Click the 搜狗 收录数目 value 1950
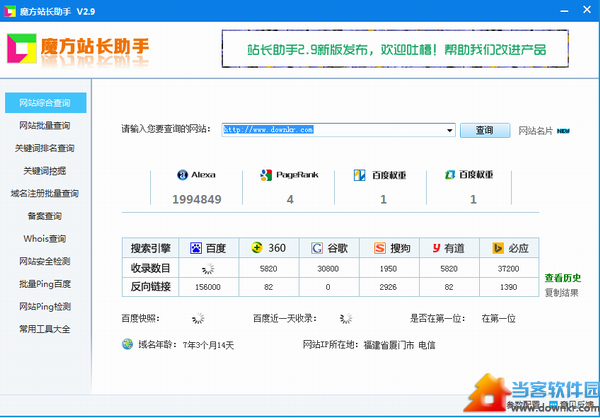The height and width of the screenshot is (418, 600). (388, 269)
